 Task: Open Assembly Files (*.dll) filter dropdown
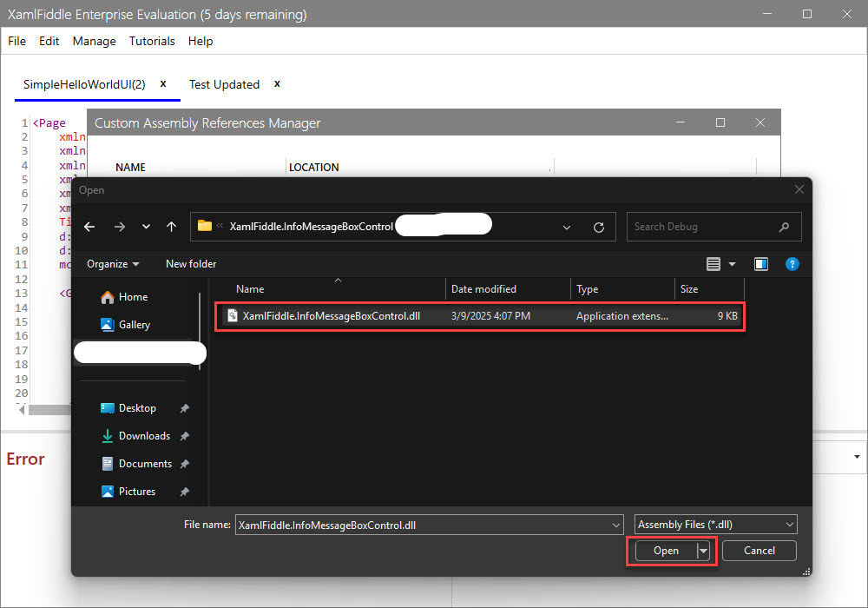coord(716,525)
